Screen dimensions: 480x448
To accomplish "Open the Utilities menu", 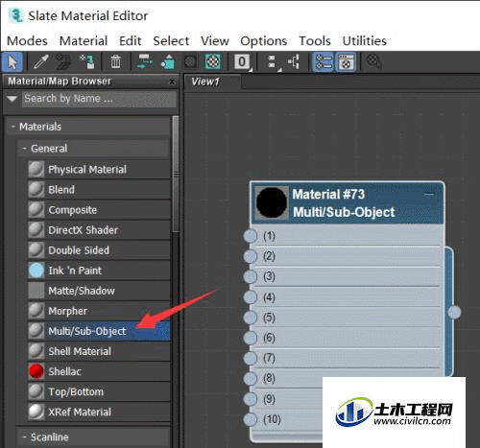I will click(365, 41).
